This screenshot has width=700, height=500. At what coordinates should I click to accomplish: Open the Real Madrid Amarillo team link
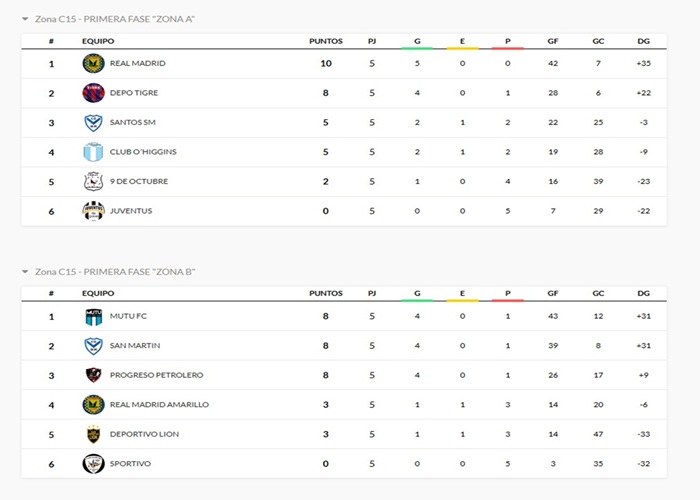159,404
